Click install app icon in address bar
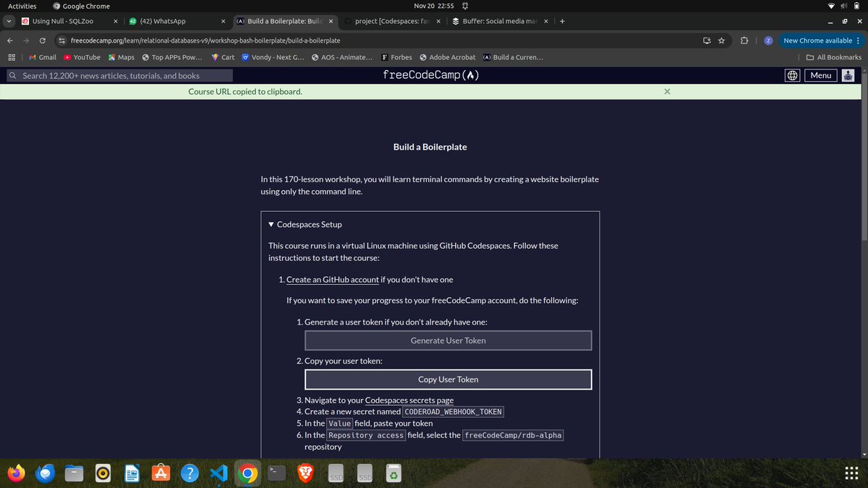This screenshot has width=868, height=488. coord(707,40)
